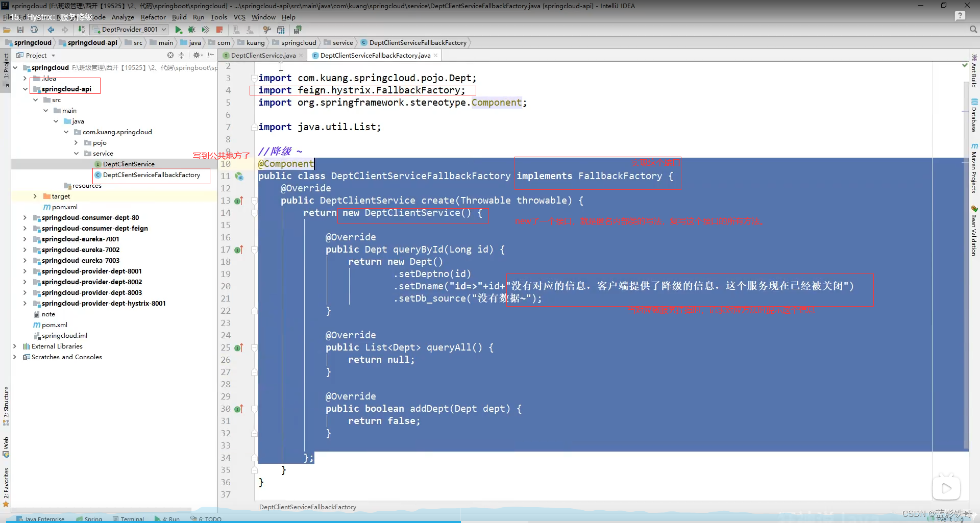Close the DeptClientServiceFallbackFactory.java tab

coord(435,55)
